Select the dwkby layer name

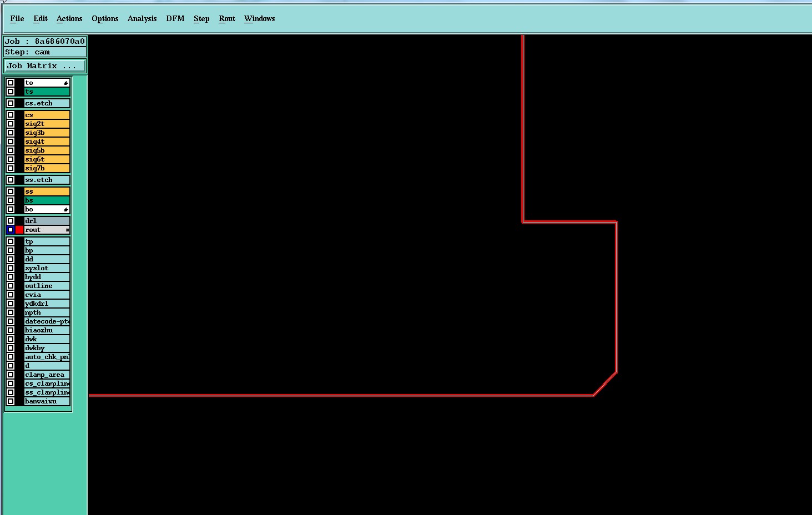(47, 348)
